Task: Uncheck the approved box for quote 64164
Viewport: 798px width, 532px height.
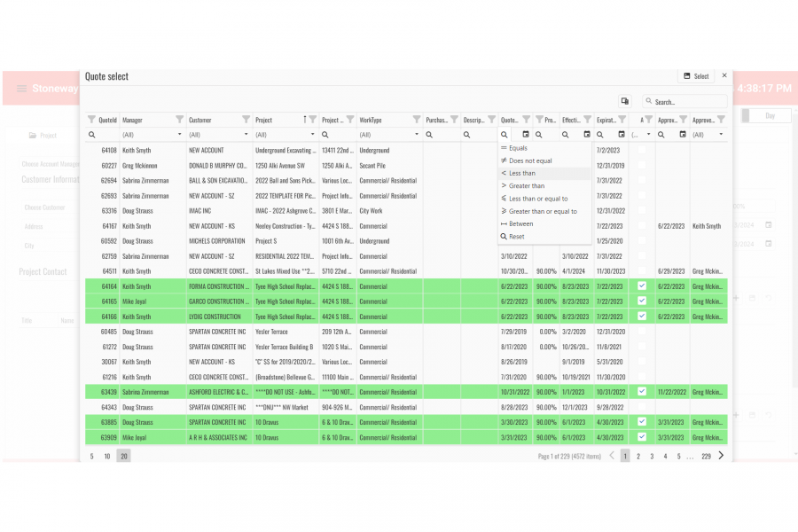Action: click(642, 286)
